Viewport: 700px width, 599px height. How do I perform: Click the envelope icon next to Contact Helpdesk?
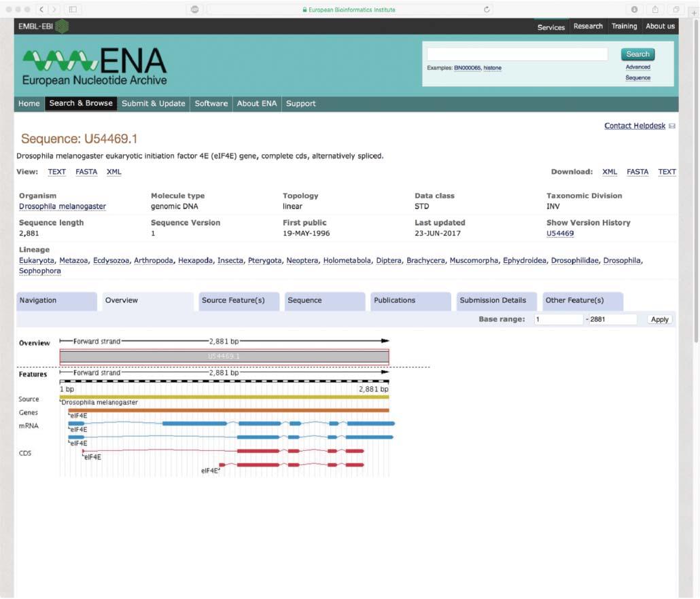pos(672,126)
